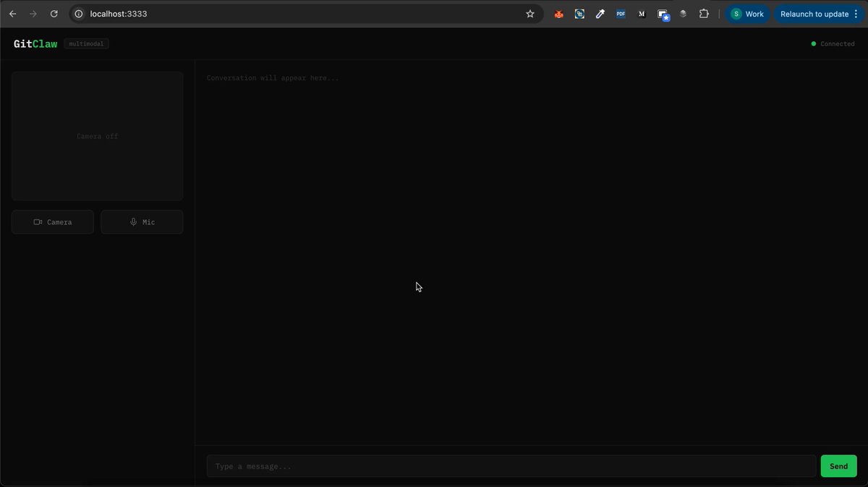Toggle the Camera on
The width and height of the screenshot is (868, 487).
point(52,221)
